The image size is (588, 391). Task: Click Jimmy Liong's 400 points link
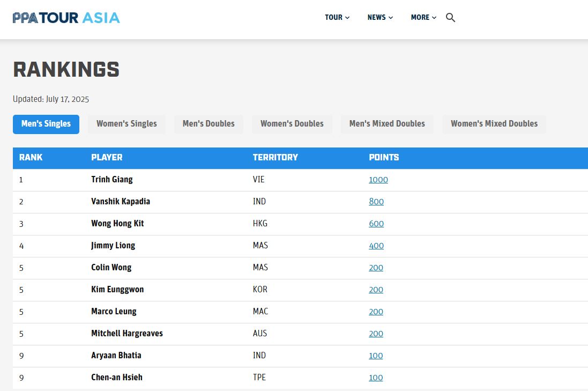[376, 246]
